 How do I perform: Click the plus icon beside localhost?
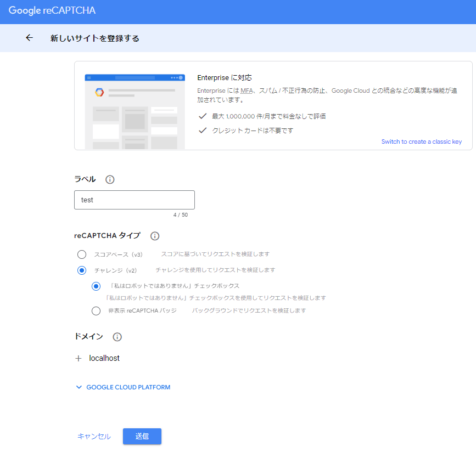79,359
